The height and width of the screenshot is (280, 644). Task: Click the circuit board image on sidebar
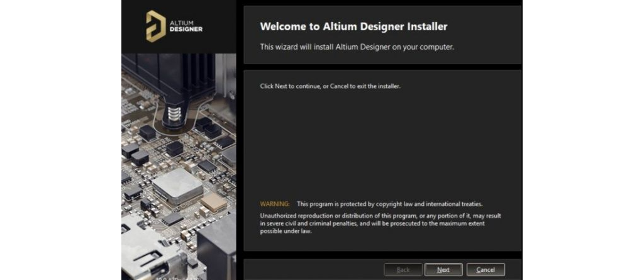click(179, 167)
